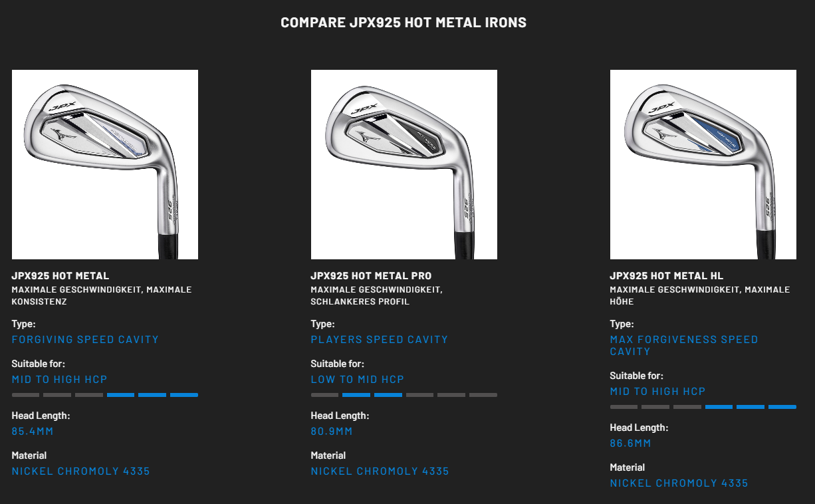Open the JPX925 Hot Metal HL iron image
This screenshot has width=815, height=504.
click(x=703, y=164)
